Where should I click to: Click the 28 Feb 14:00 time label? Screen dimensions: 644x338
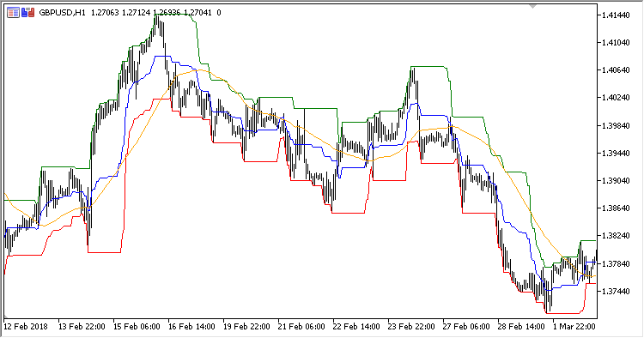point(522,327)
